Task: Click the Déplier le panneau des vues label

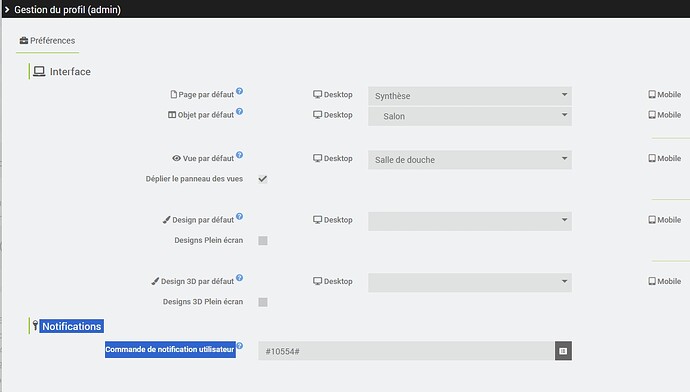Action: coord(194,179)
